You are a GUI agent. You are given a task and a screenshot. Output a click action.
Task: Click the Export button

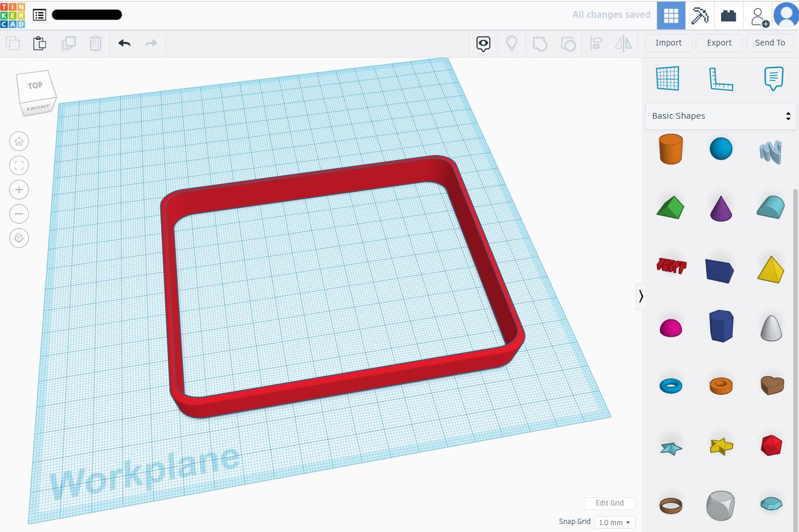719,43
